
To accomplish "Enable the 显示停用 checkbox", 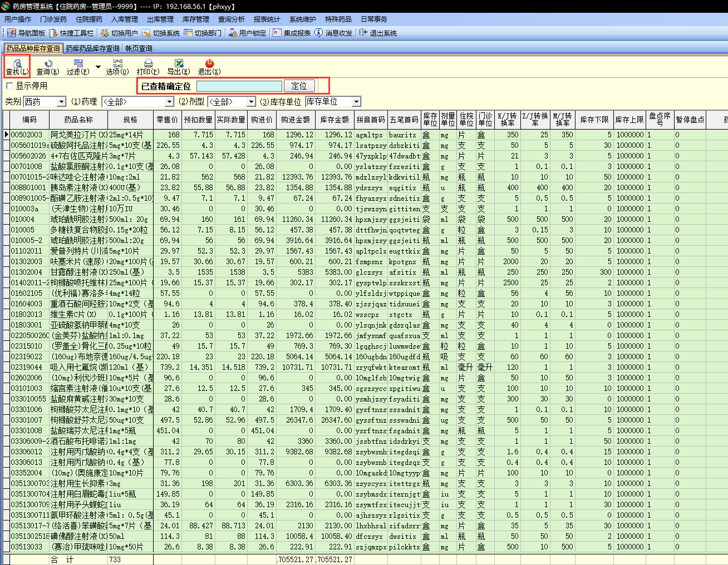I will 9,86.
